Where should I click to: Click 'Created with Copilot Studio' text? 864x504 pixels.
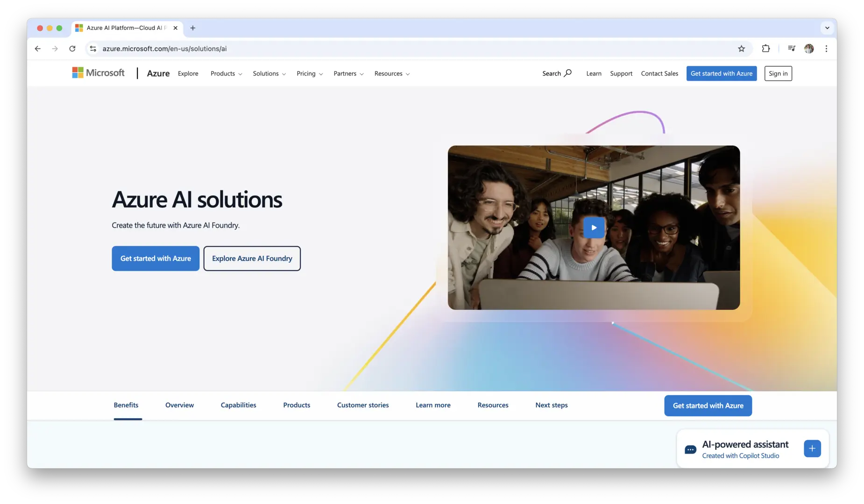point(740,456)
